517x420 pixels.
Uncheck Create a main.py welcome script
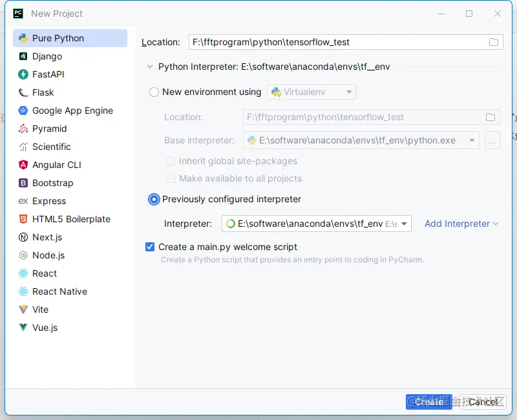tap(150, 247)
